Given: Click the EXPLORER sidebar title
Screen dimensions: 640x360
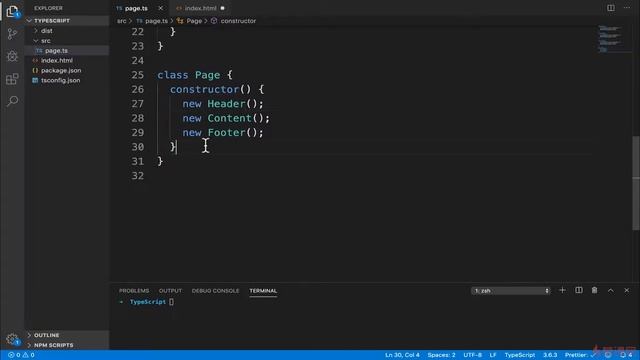Looking at the screenshot, I should click(x=48, y=8).
